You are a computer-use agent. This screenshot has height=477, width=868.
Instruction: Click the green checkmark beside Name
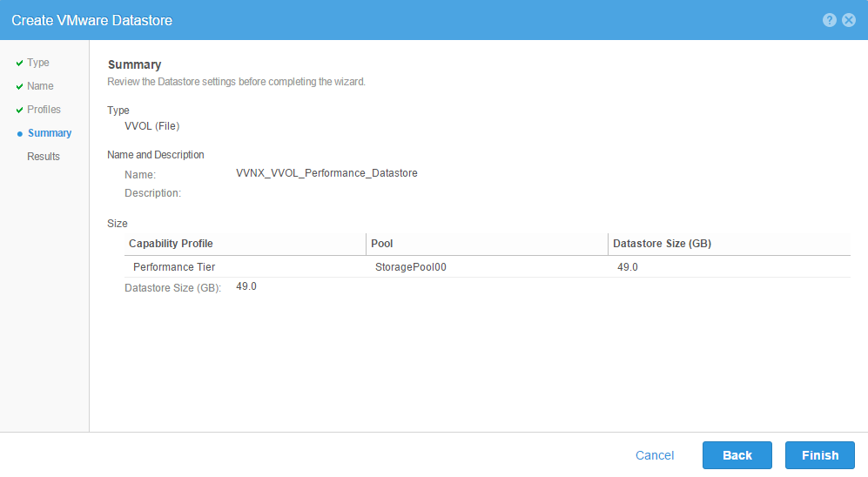coord(19,87)
